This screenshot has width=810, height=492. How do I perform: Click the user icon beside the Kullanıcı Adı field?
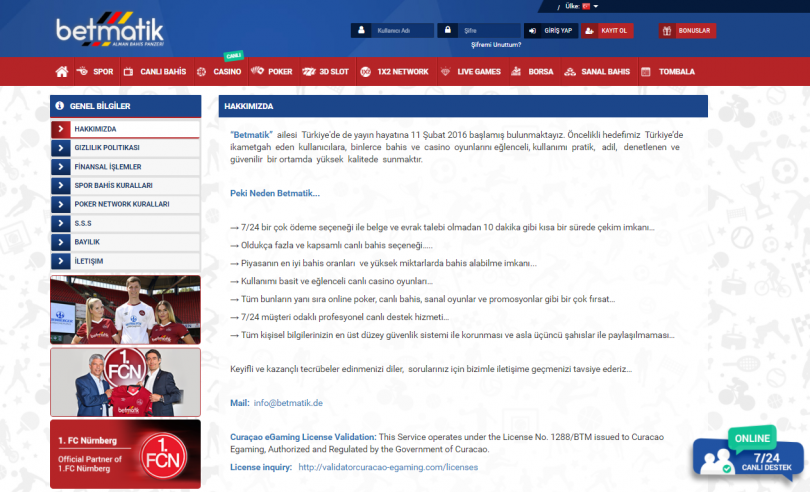(x=362, y=30)
